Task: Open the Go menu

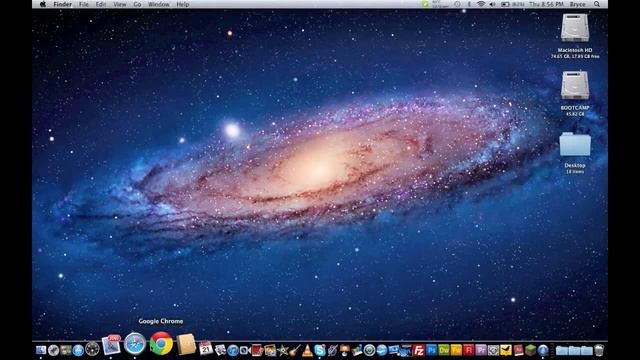Action: pos(137,4)
